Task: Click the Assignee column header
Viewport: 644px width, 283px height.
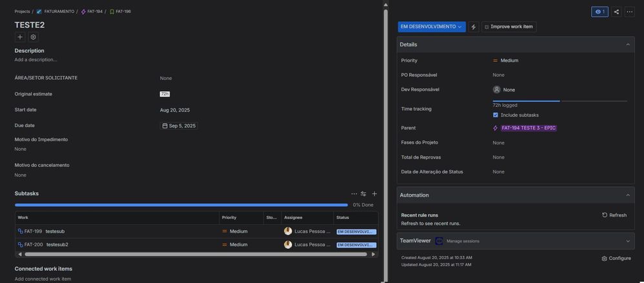Action: click(307, 218)
